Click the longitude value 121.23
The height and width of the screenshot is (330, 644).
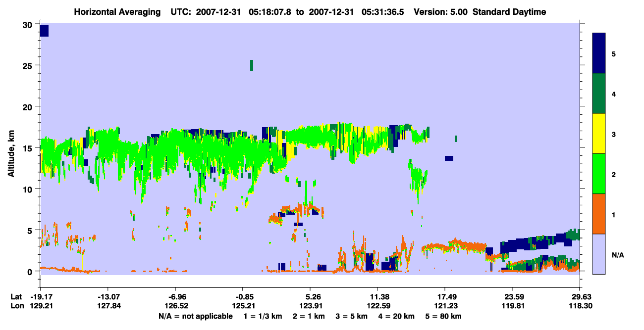[x=444, y=306]
